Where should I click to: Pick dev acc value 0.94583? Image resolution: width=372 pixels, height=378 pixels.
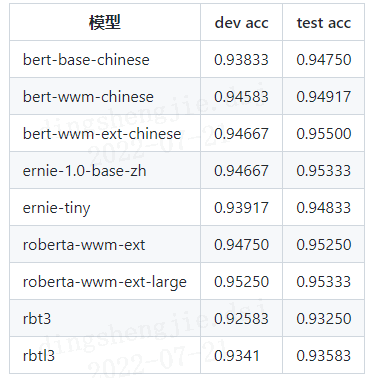[241, 97]
